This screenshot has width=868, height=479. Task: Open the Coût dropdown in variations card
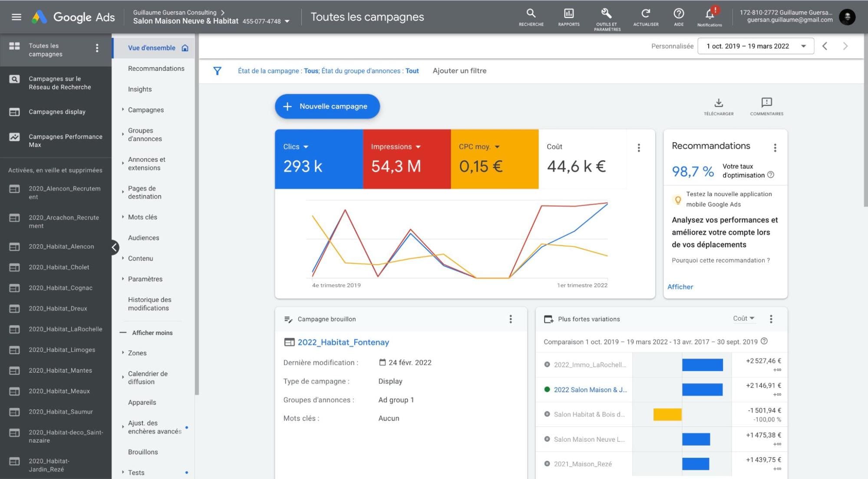pyautogui.click(x=744, y=318)
